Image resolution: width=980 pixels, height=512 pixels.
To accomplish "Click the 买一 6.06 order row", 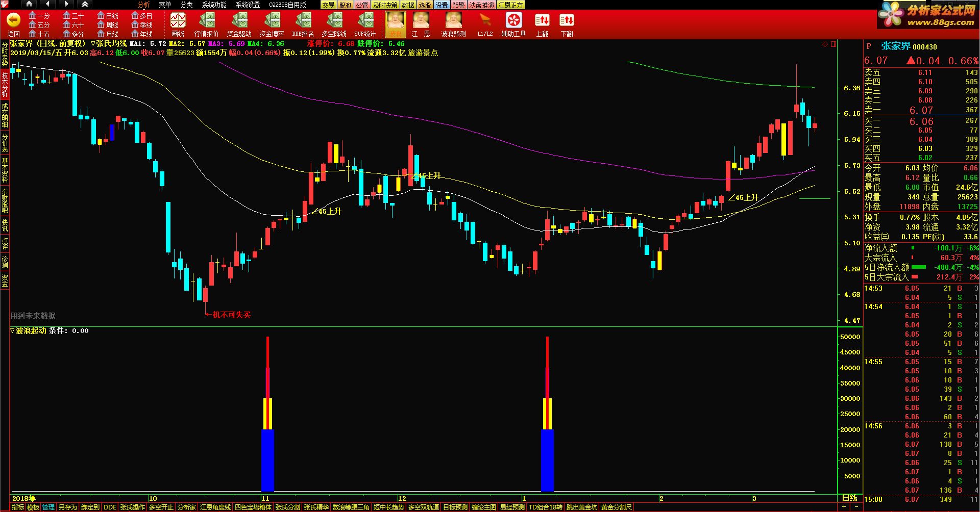I will (x=921, y=121).
